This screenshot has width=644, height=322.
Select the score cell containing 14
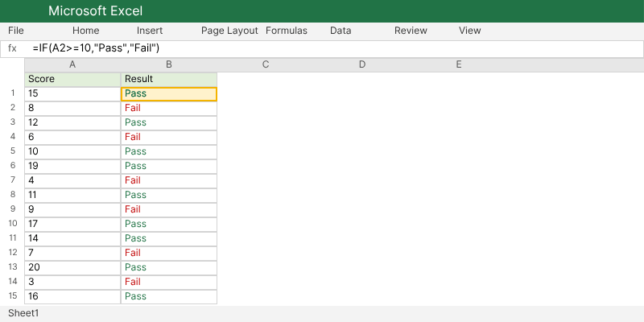pyautogui.click(x=72, y=238)
